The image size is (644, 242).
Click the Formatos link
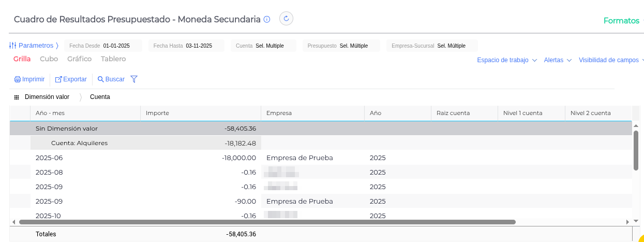pyautogui.click(x=621, y=21)
